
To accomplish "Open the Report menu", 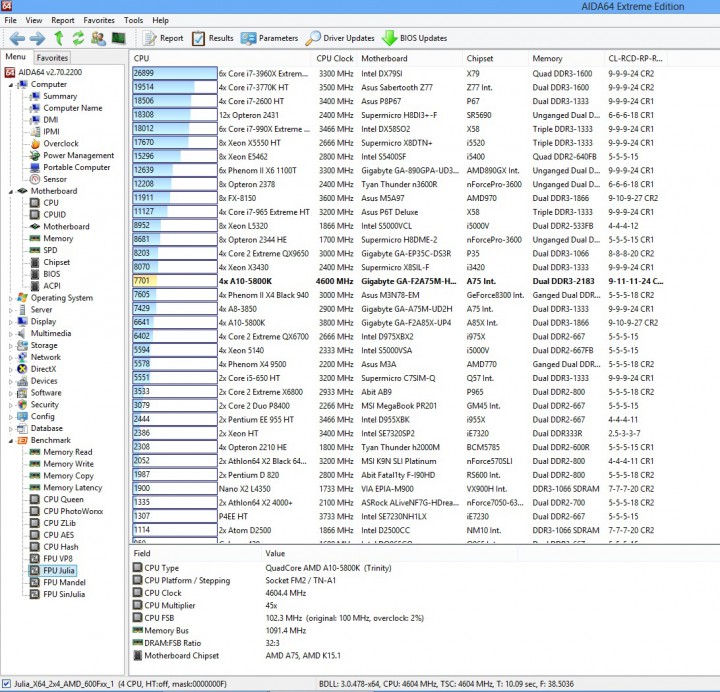I will tap(62, 20).
